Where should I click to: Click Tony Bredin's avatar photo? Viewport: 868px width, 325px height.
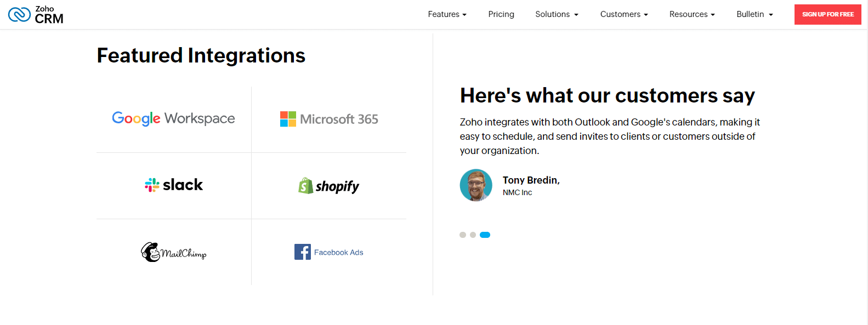476,185
